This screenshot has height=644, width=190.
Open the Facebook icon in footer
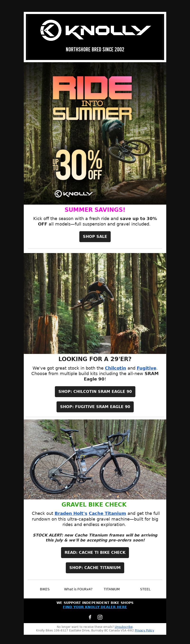(x=90, y=617)
